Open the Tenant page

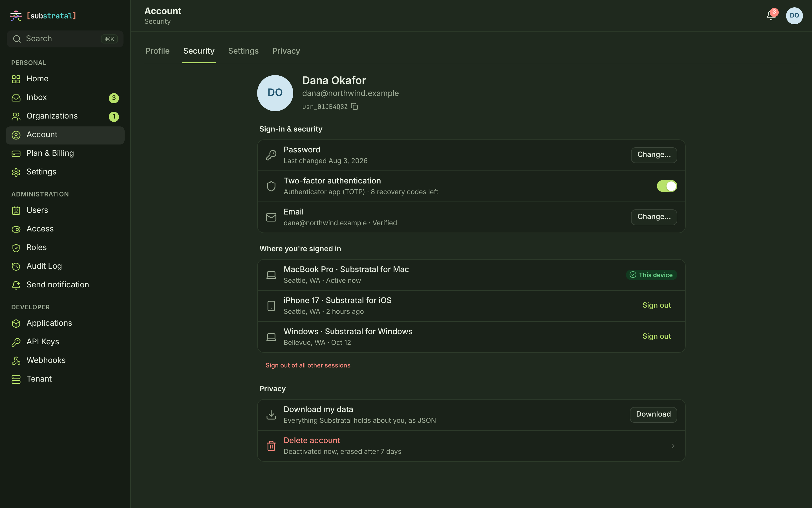65,379
